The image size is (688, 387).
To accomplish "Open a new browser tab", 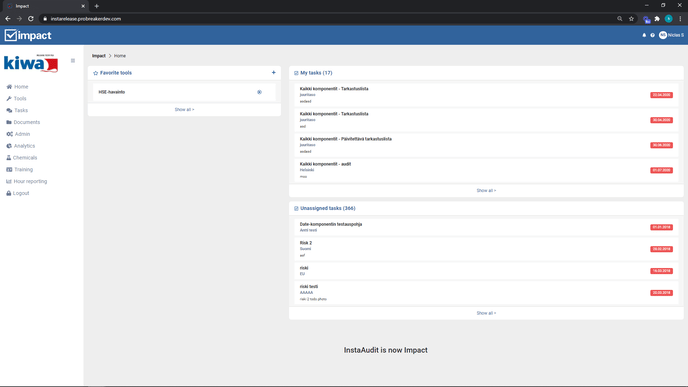I will [97, 6].
